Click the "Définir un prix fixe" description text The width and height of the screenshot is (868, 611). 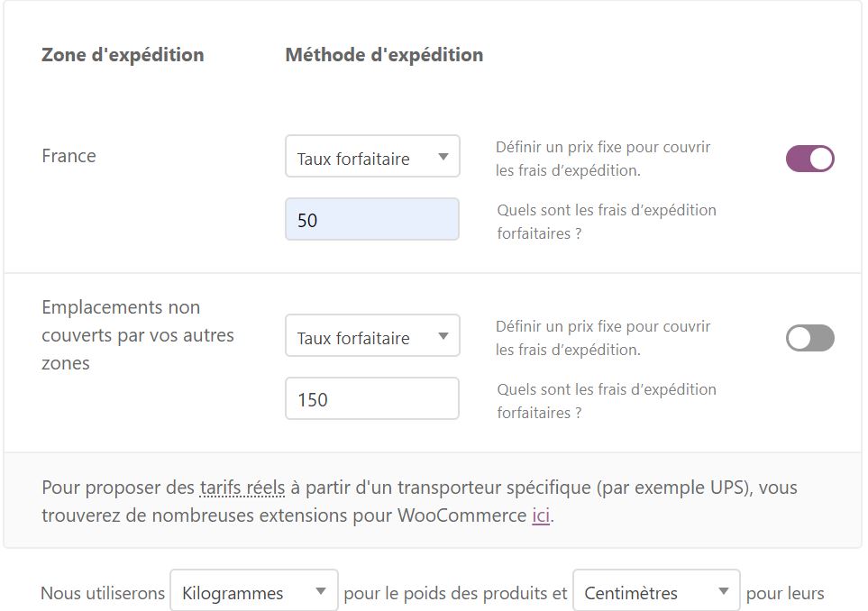pyautogui.click(x=604, y=156)
